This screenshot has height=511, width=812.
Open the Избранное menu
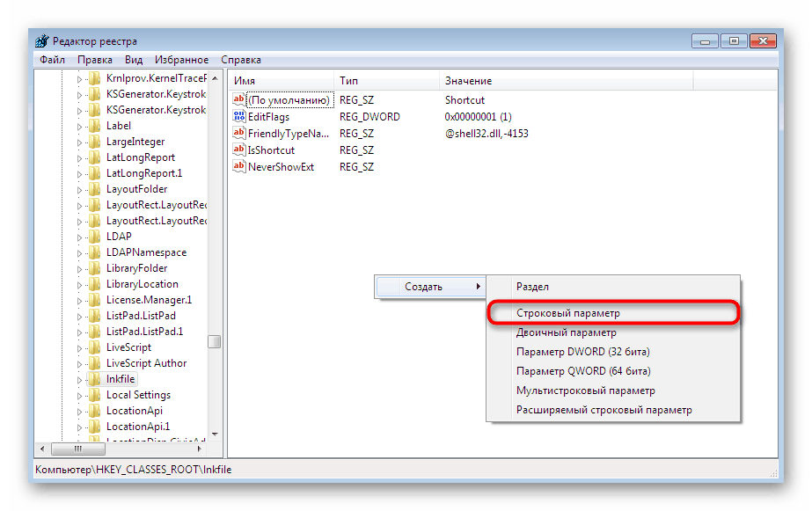coord(182,60)
